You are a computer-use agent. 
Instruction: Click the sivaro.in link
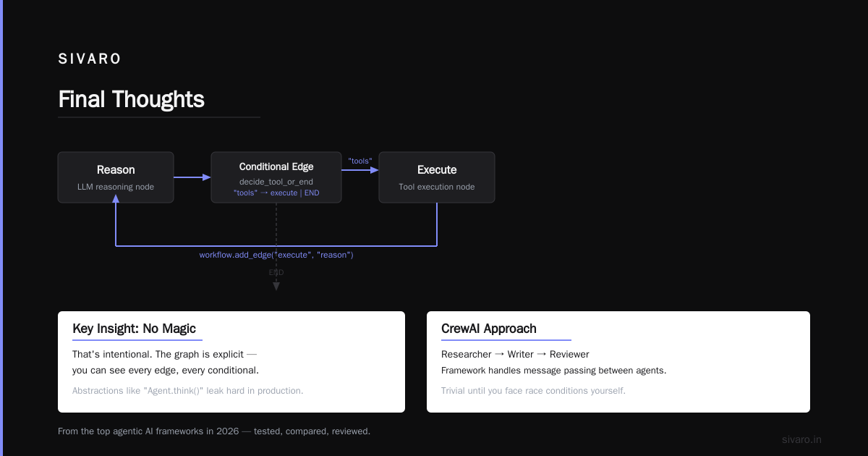[802, 439]
